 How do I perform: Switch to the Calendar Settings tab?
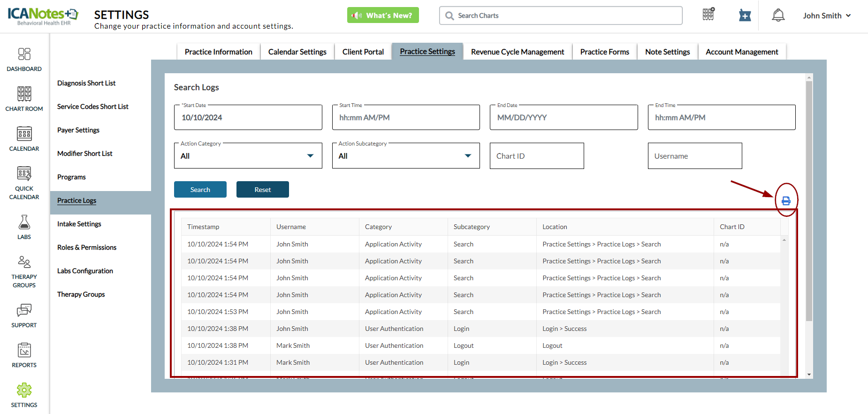click(297, 52)
